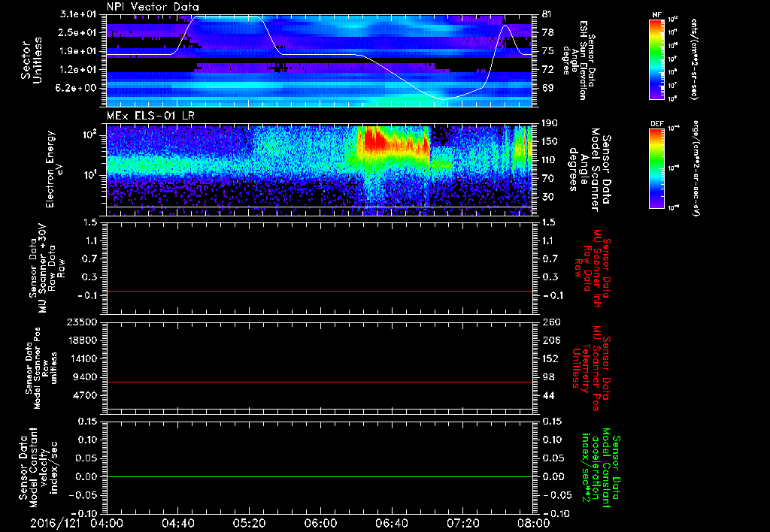Click the "69" Sun elevation tick value

(547, 88)
